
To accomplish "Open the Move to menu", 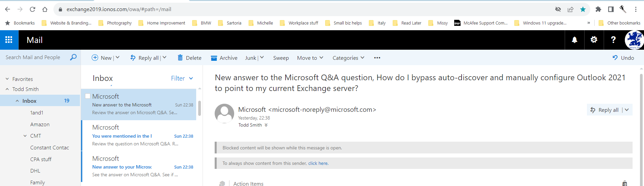I will [x=310, y=58].
